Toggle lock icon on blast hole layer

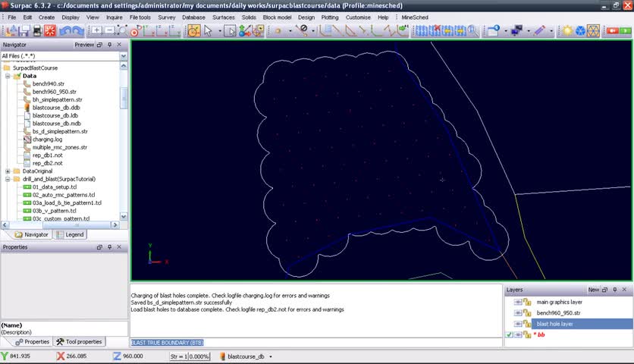[x=527, y=324]
